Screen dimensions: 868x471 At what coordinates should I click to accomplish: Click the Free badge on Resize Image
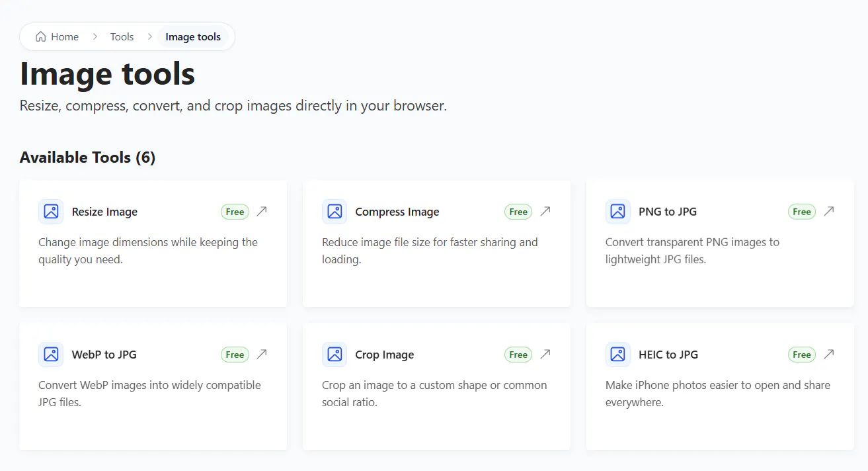[235, 212]
